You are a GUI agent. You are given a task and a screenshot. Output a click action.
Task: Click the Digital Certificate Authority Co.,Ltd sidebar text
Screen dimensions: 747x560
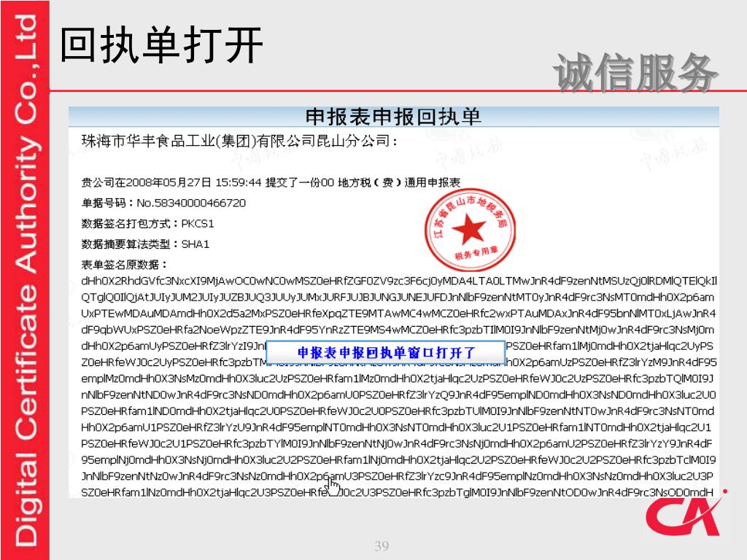[x=26, y=280]
